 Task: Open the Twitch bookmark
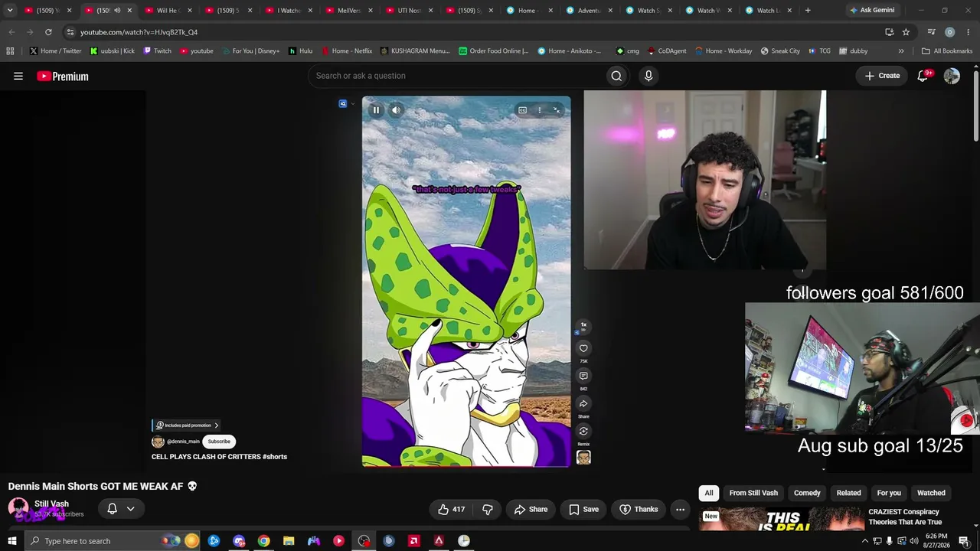coord(157,51)
